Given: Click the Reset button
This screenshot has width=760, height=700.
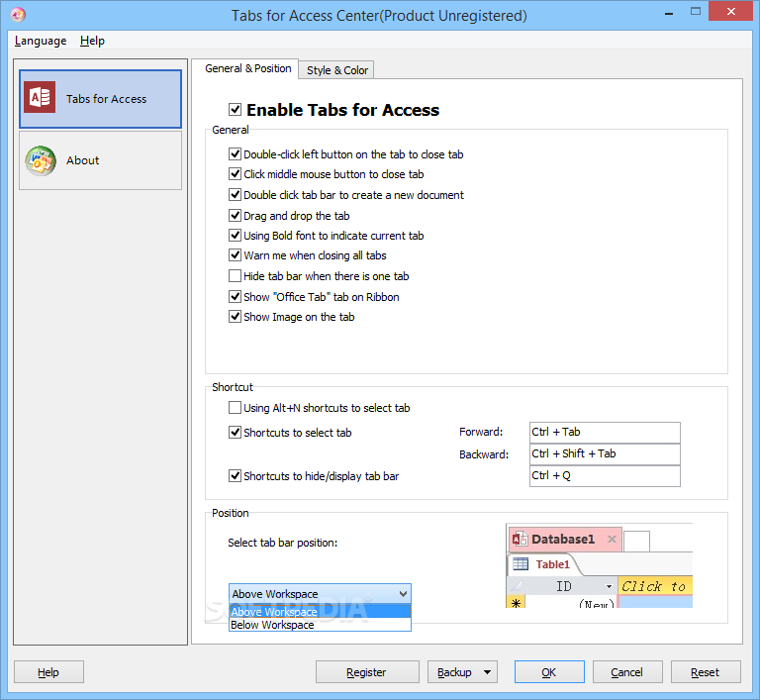Looking at the screenshot, I should (706, 672).
